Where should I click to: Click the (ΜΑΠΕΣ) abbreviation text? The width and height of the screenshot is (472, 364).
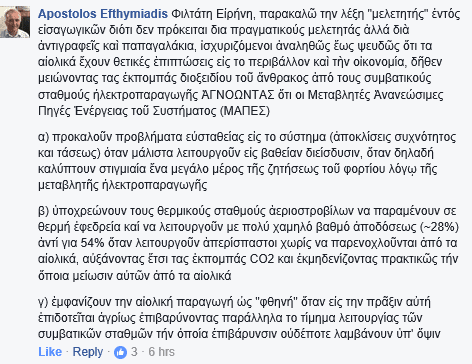pos(245,111)
